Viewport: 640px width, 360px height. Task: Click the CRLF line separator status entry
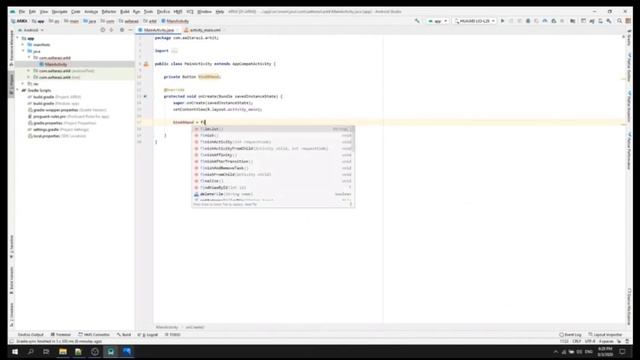(577, 341)
